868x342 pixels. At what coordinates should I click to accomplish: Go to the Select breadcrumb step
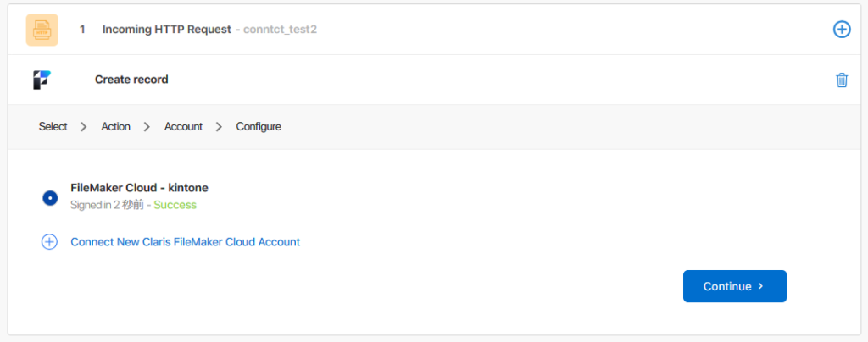point(53,127)
